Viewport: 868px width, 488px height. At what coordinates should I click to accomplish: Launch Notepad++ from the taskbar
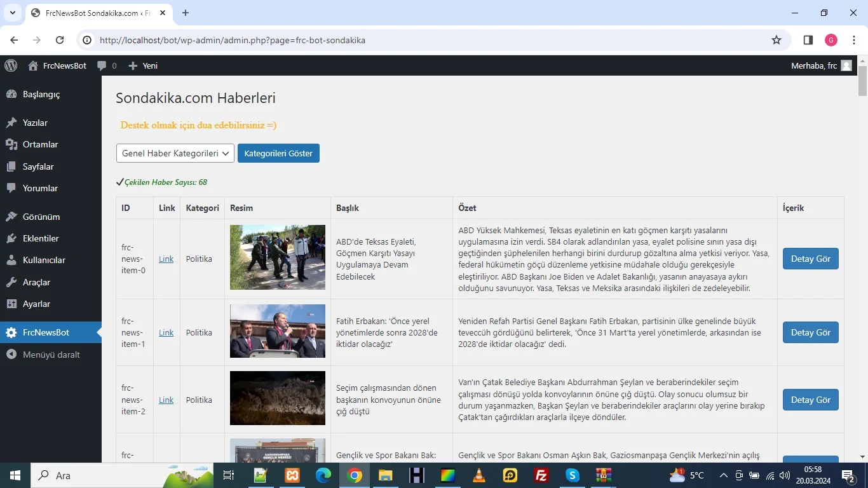click(x=261, y=475)
